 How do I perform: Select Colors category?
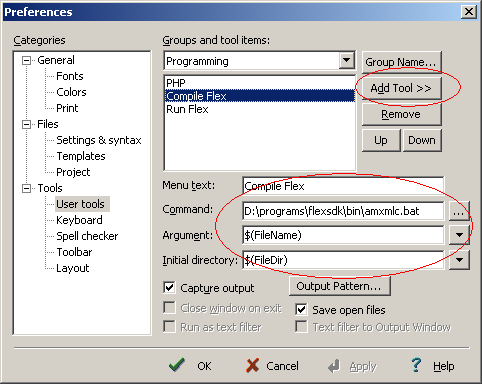[x=71, y=92]
